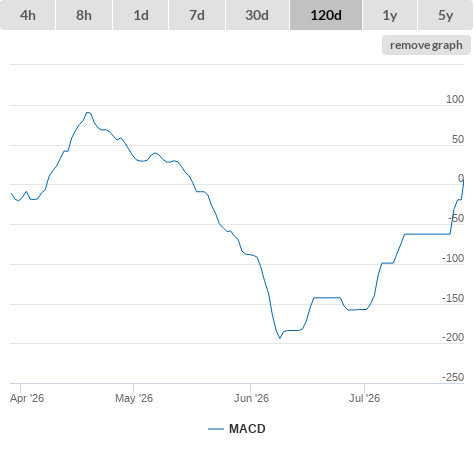Screen dimensions: 474x455
Task: Click the line's endpoint near zero
Action: coord(463,182)
